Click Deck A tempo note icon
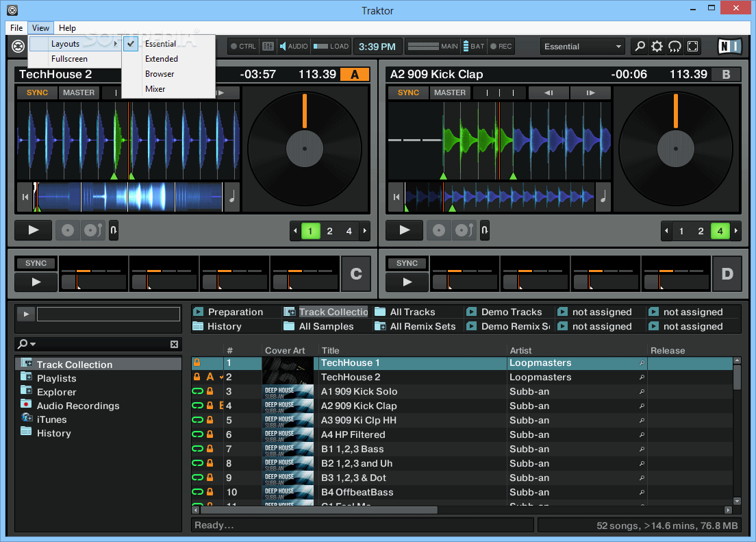 232,197
